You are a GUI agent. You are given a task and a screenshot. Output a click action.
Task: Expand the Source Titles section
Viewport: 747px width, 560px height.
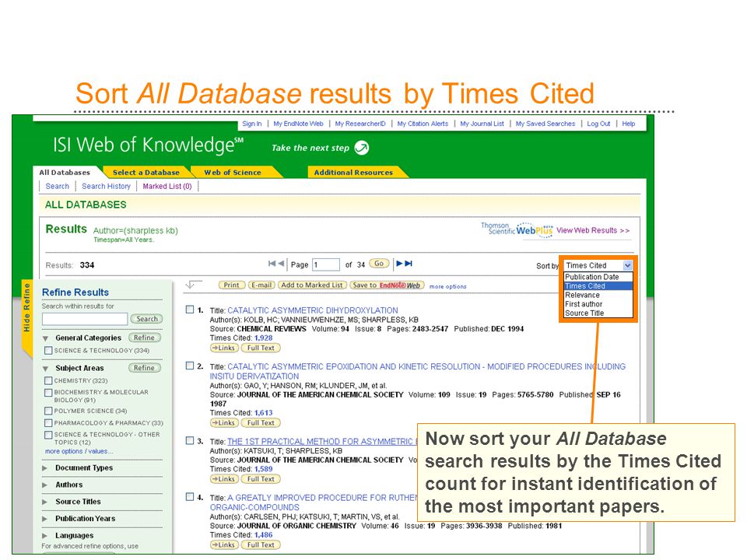coord(45,502)
